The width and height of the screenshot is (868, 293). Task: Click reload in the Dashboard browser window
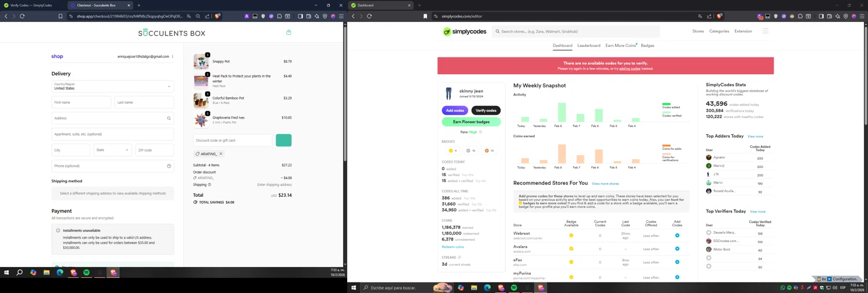(369, 16)
